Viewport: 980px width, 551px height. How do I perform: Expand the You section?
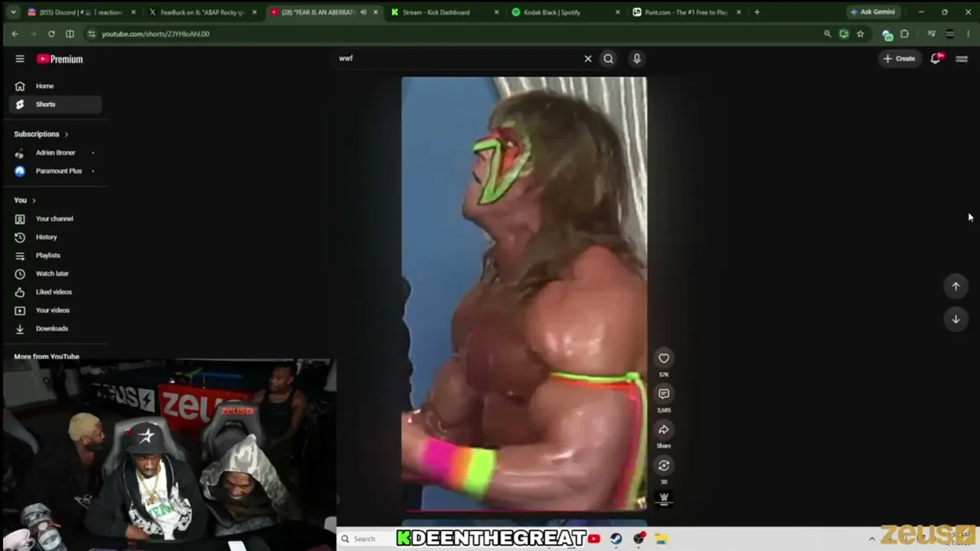click(x=25, y=201)
